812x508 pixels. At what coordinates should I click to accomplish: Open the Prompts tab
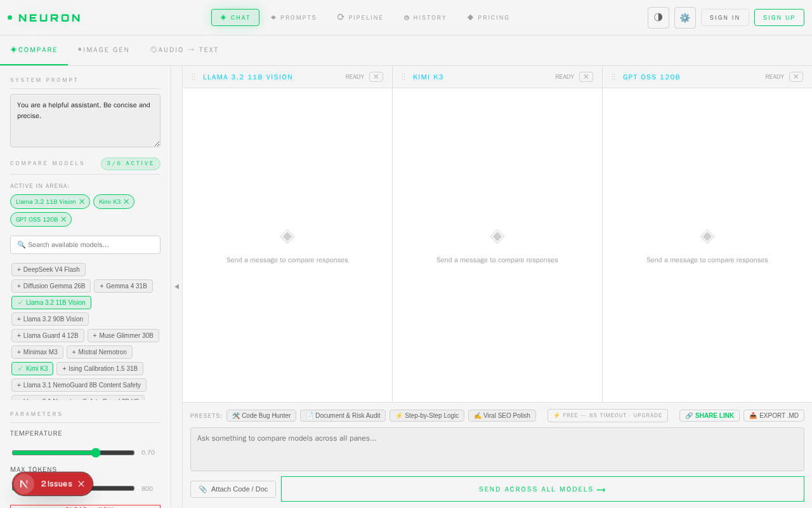[x=293, y=18]
